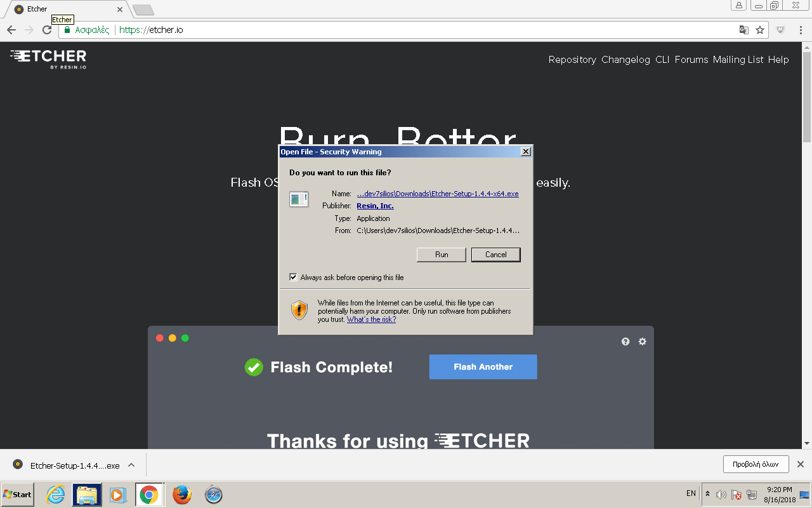
Task: Click the shield extension icon in Chrome's toolbar
Action: [782, 30]
